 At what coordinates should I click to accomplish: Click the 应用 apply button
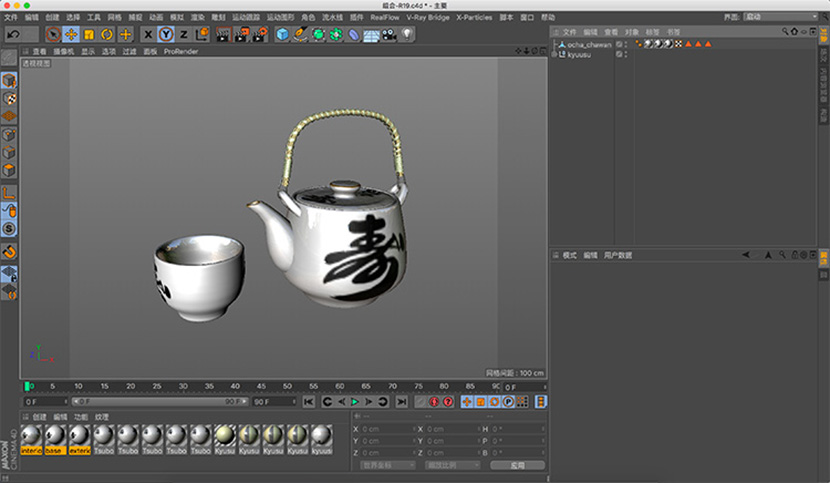pos(517,465)
